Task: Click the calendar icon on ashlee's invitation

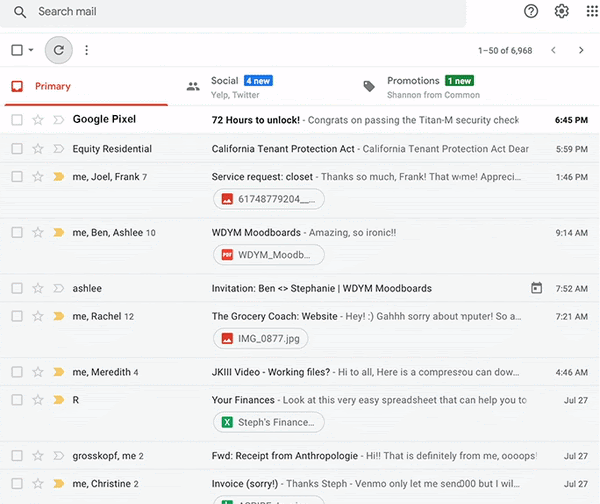Action: coord(536,288)
